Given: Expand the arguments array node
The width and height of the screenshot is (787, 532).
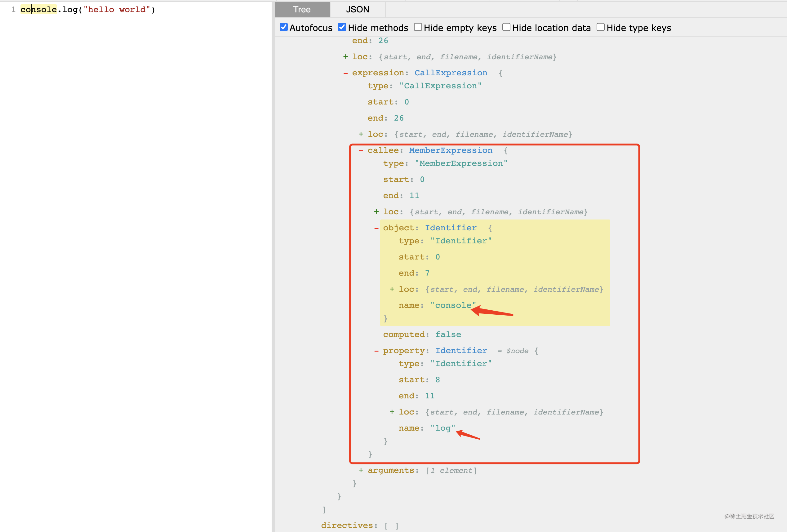Looking at the screenshot, I should tap(361, 470).
